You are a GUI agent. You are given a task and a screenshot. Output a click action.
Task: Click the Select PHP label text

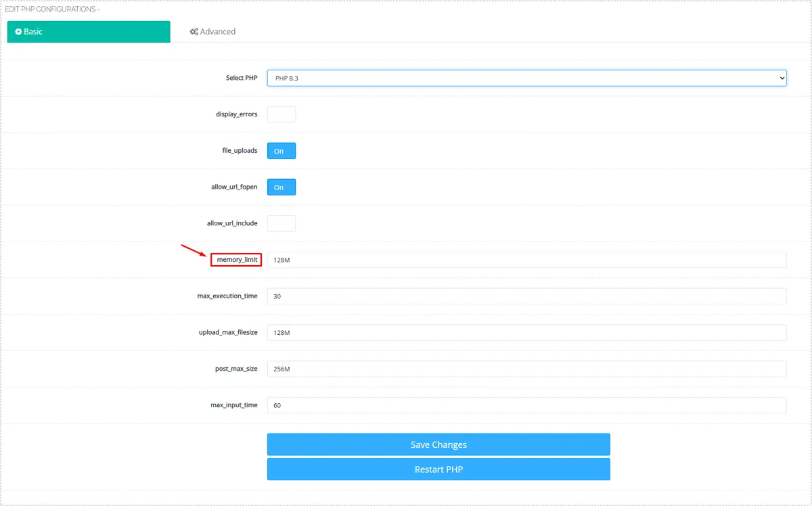(x=242, y=78)
